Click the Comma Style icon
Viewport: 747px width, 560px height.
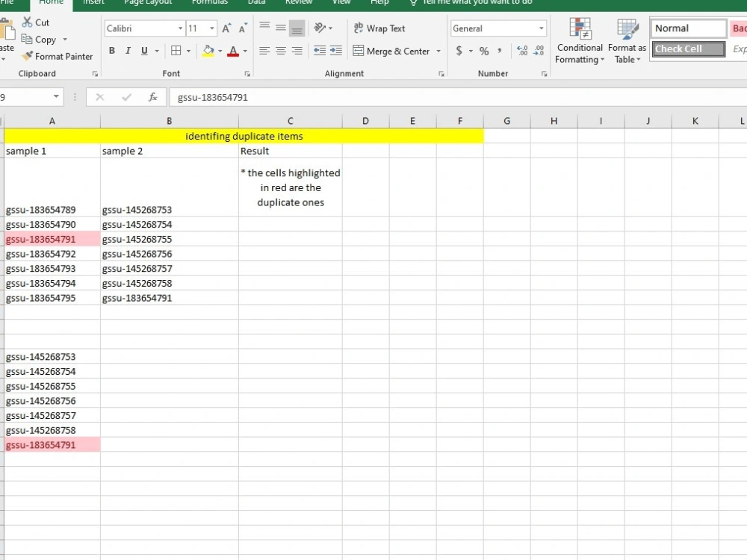click(500, 51)
